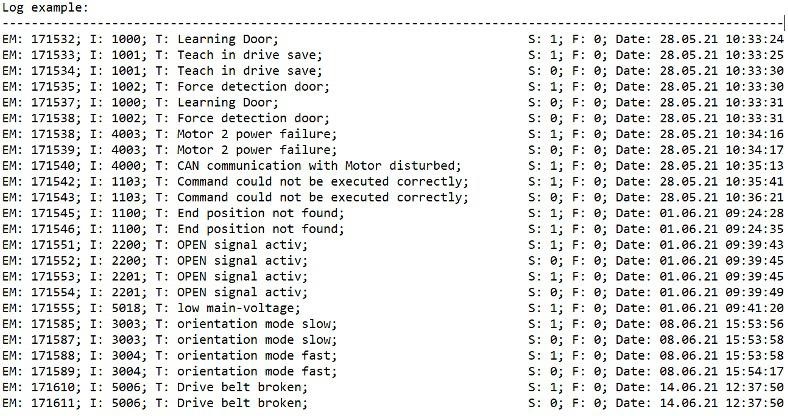Image resolution: width=788 pixels, height=416 pixels.
Task: Select the Learning Door log line EM 171532
Action: pyautogui.click(x=393, y=39)
